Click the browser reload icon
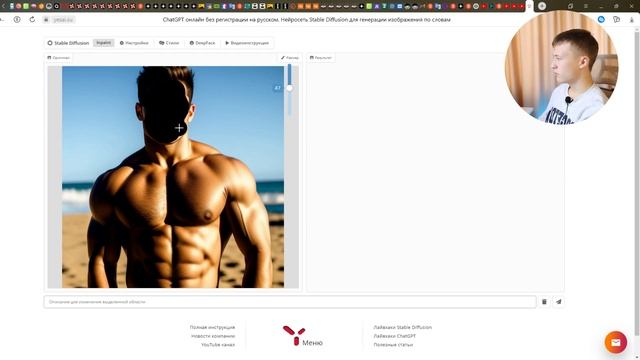The height and width of the screenshot is (360, 640). pyautogui.click(x=32, y=20)
